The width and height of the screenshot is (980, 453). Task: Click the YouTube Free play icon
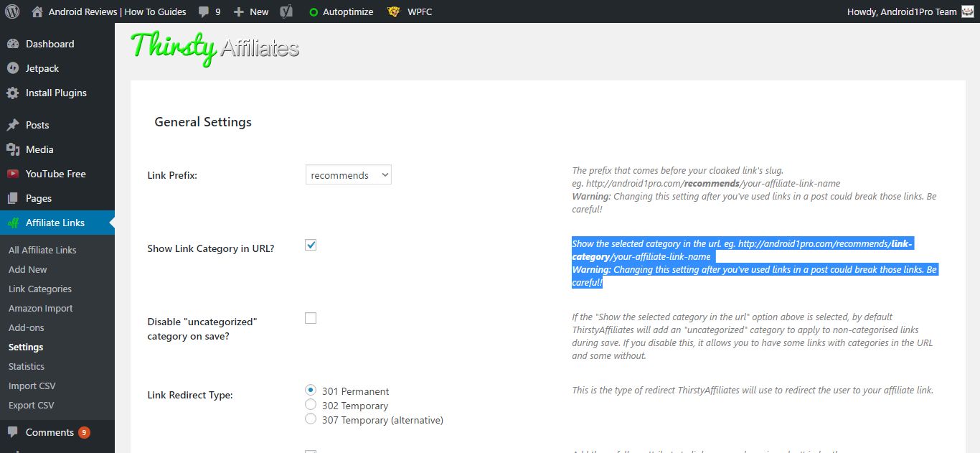[x=13, y=174]
